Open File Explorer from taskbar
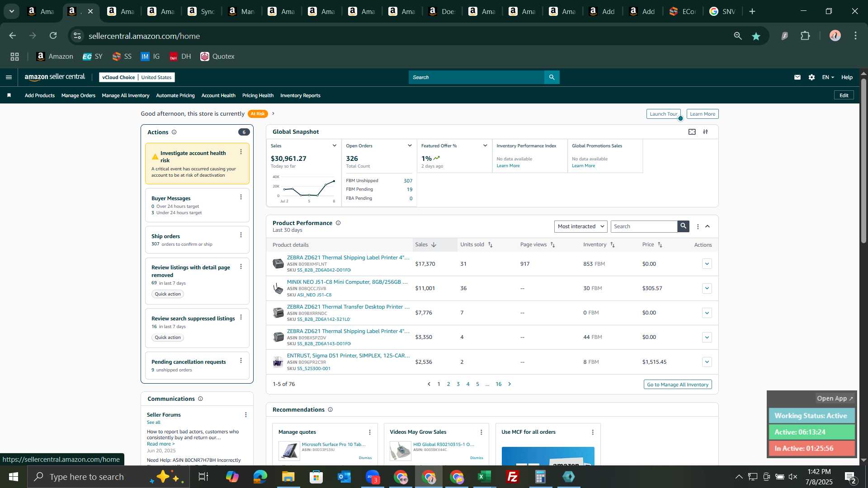This screenshot has height=488, width=868. [288, 477]
